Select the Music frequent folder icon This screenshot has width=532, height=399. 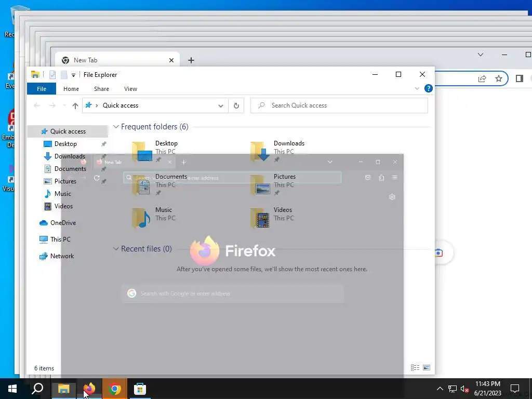click(x=142, y=218)
